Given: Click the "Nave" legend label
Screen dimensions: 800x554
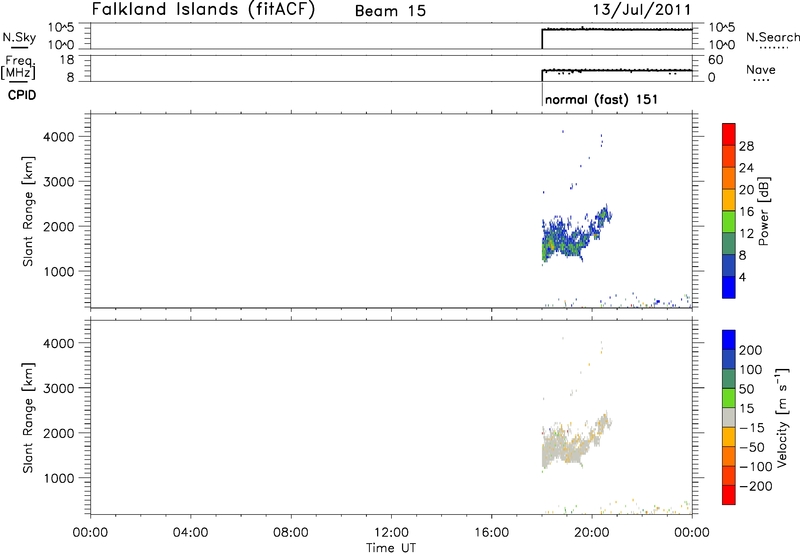Looking at the screenshot, I should pyautogui.click(x=761, y=69).
